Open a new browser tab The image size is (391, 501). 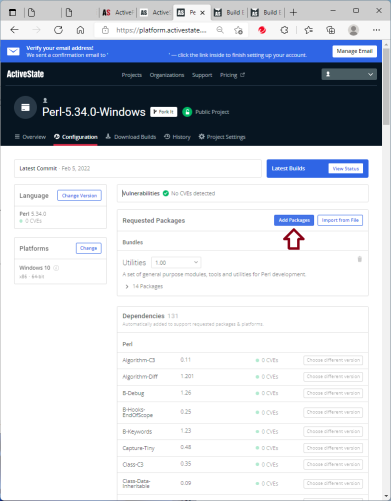293,13
